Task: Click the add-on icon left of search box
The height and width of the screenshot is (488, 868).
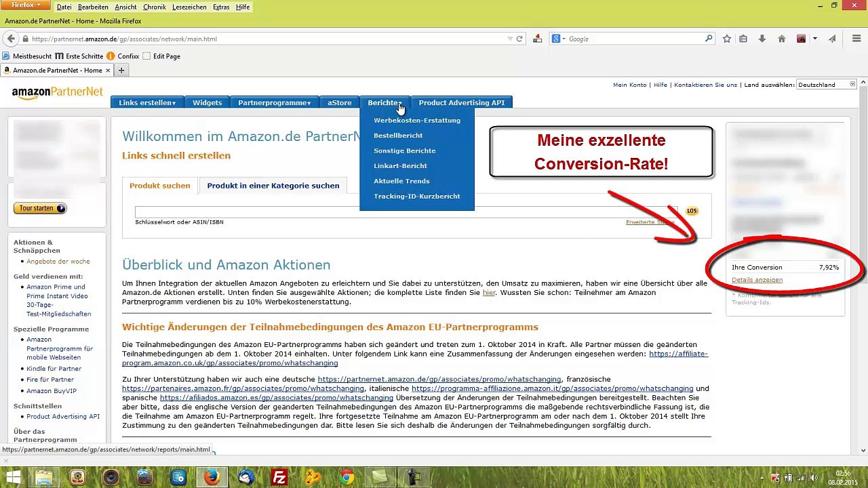Action: click(x=537, y=39)
